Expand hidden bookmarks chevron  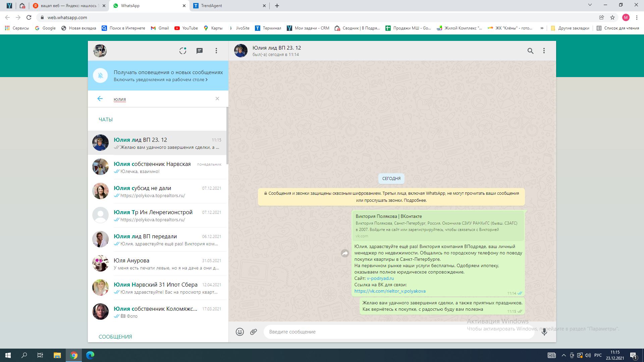click(x=542, y=28)
